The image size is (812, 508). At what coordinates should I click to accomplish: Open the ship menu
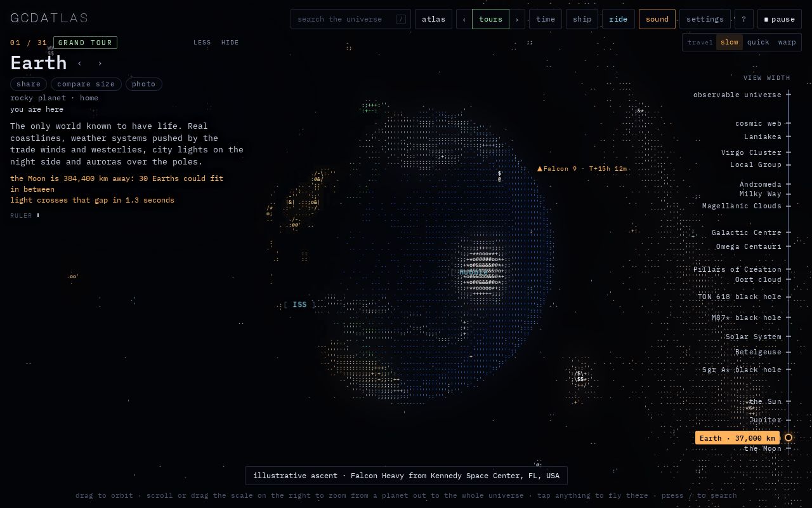582,19
